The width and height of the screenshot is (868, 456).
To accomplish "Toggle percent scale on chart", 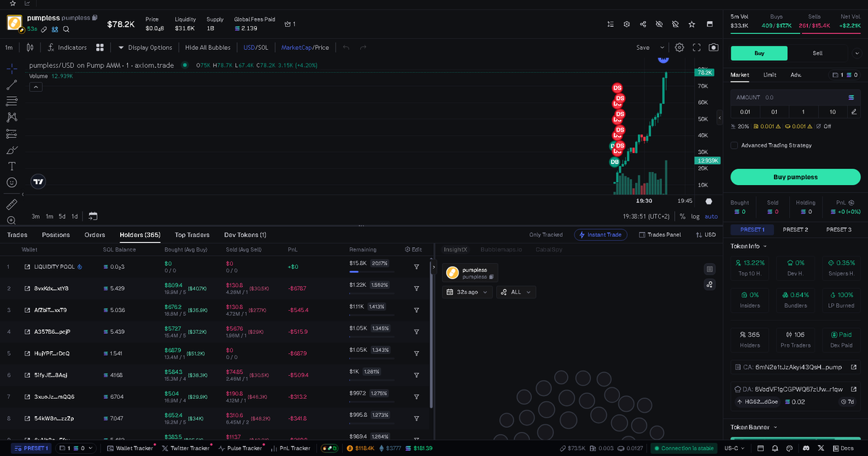I will coord(682,216).
